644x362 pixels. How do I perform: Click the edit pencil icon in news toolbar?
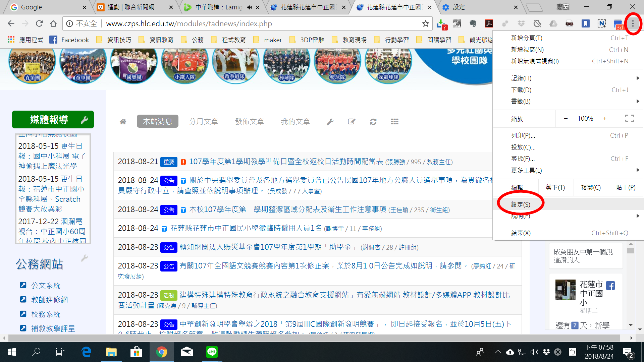point(352,122)
